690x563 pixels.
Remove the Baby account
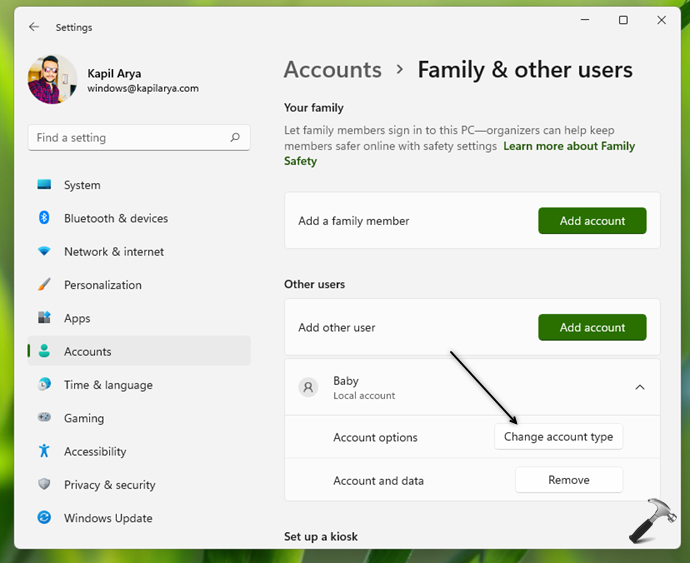click(x=568, y=480)
